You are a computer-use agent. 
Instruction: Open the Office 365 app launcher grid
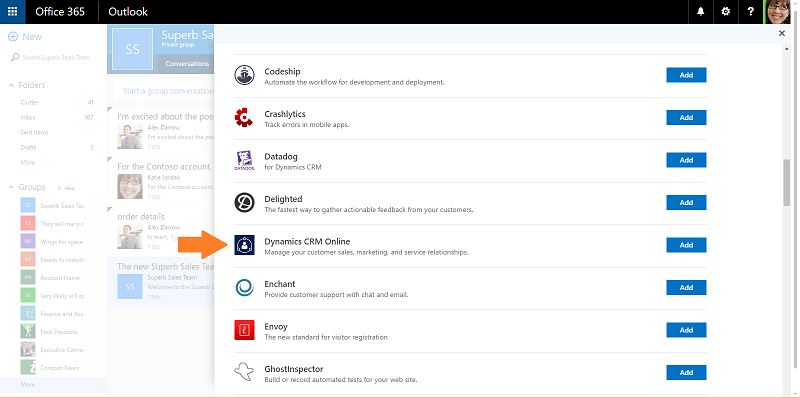point(12,12)
